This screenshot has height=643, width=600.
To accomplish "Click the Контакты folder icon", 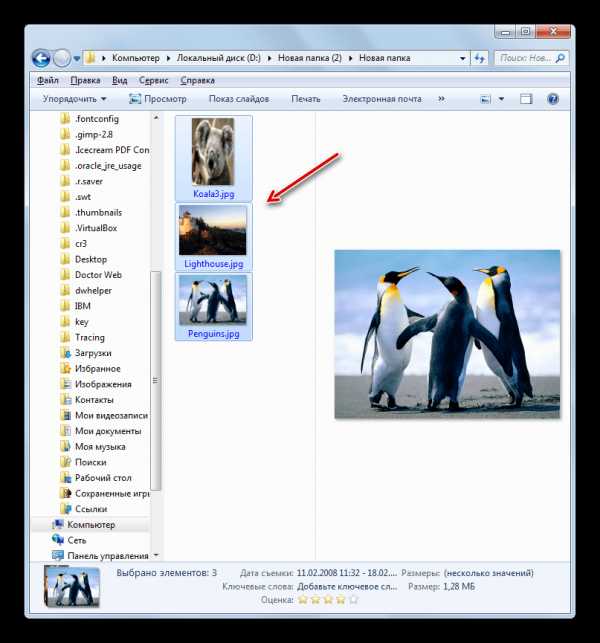I will point(65,400).
